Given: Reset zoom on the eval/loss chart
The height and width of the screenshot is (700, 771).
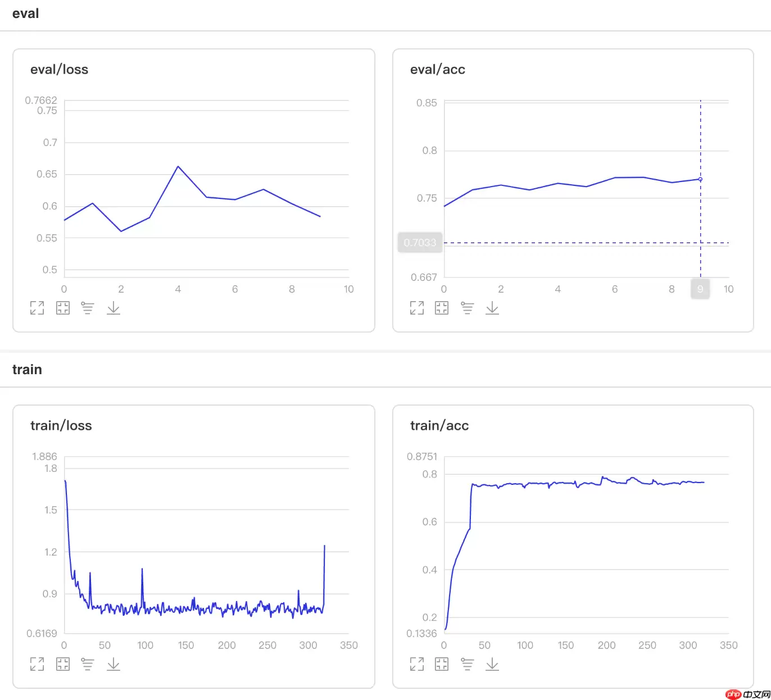Looking at the screenshot, I should [x=63, y=308].
